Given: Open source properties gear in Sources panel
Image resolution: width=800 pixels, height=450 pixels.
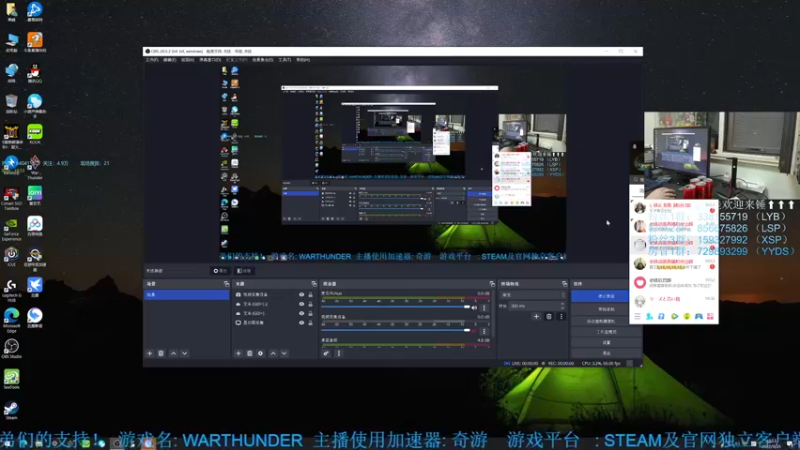Looking at the screenshot, I should 260,353.
